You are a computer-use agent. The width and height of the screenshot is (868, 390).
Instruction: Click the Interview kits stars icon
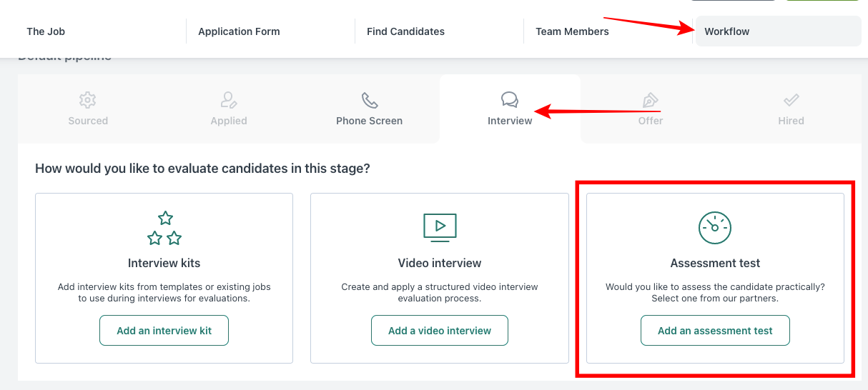164,229
